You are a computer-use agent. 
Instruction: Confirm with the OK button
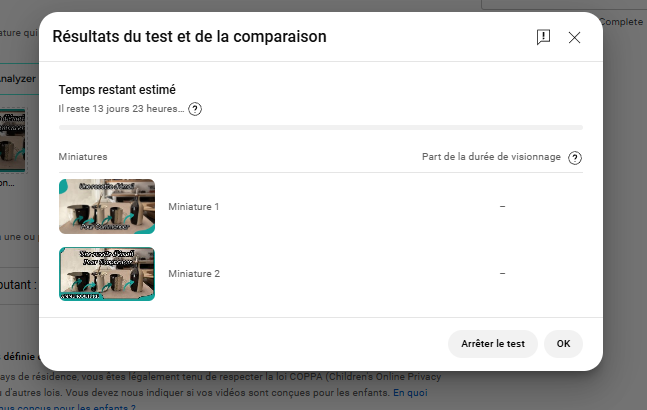tap(563, 344)
